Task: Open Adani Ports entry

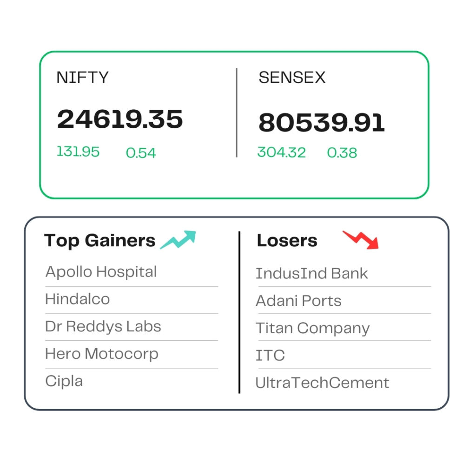Action: tap(299, 301)
